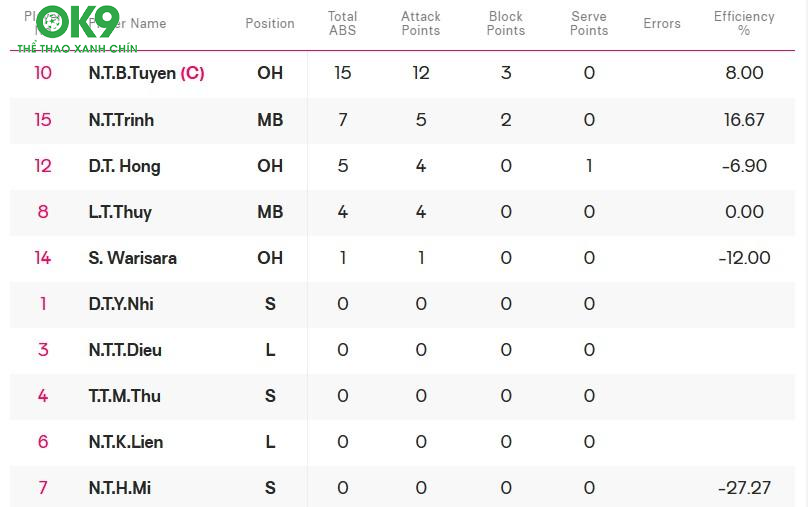Viewport: 808px width, 507px height.
Task: Select T.T.M.Thu in the list
Action: 124,396
